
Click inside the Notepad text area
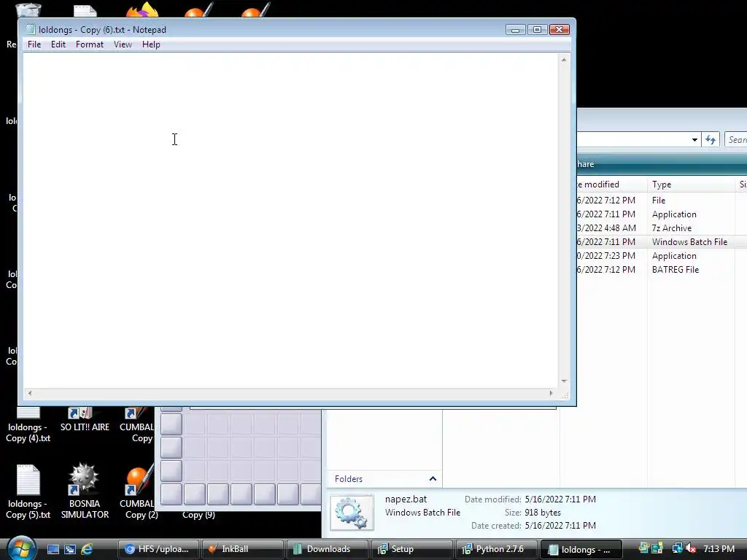290,220
